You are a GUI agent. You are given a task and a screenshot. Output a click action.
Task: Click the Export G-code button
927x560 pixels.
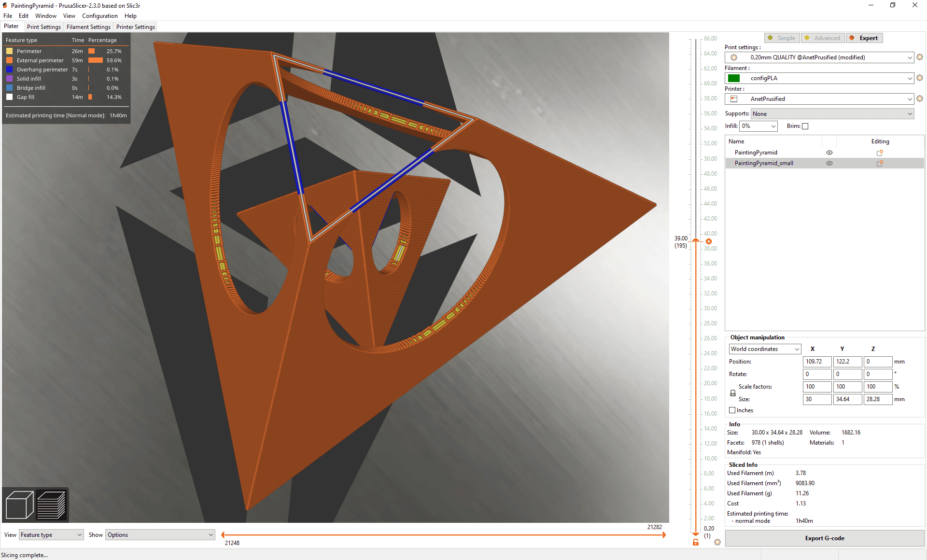coord(825,538)
